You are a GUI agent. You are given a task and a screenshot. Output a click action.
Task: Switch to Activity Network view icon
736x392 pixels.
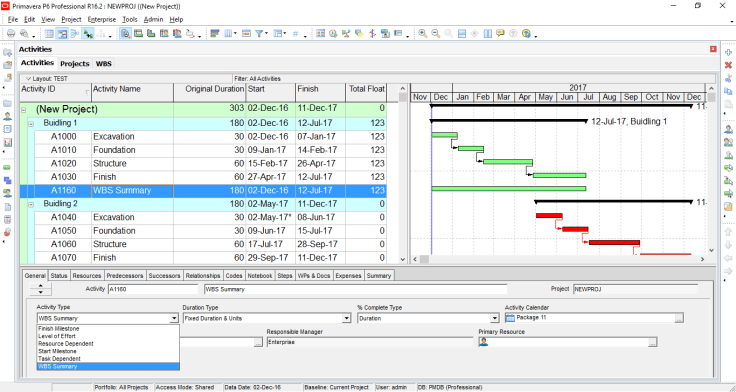click(75, 33)
